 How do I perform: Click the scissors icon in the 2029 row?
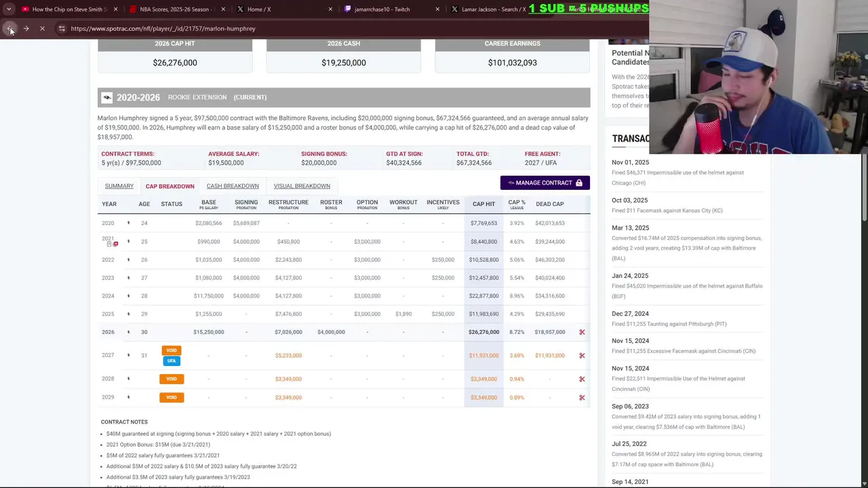coord(582,397)
